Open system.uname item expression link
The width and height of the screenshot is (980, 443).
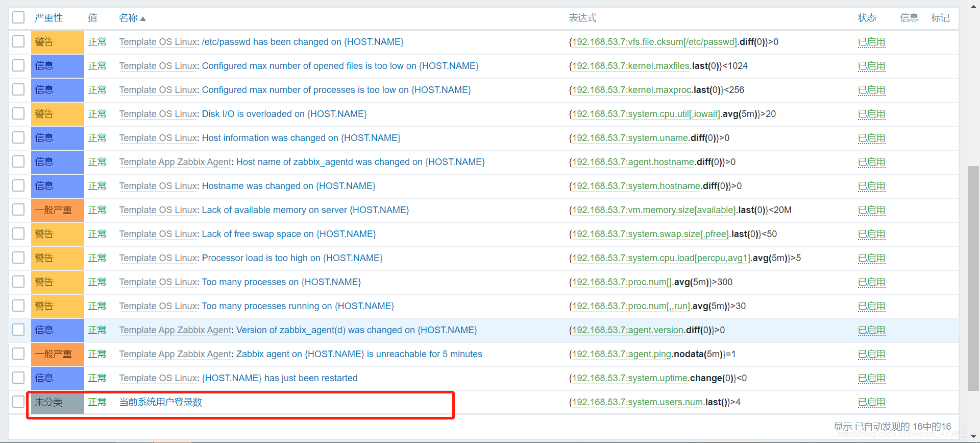(x=630, y=138)
